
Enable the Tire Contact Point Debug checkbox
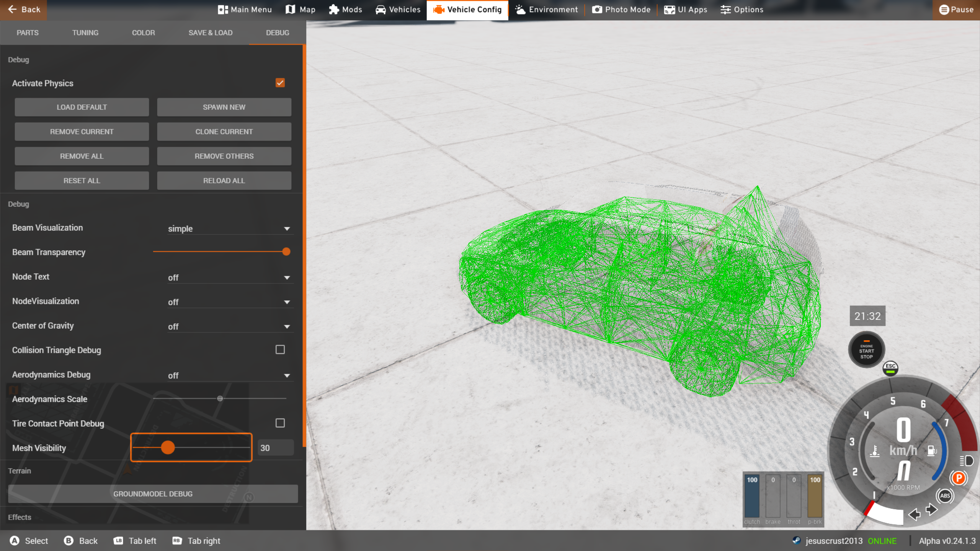(280, 423)
